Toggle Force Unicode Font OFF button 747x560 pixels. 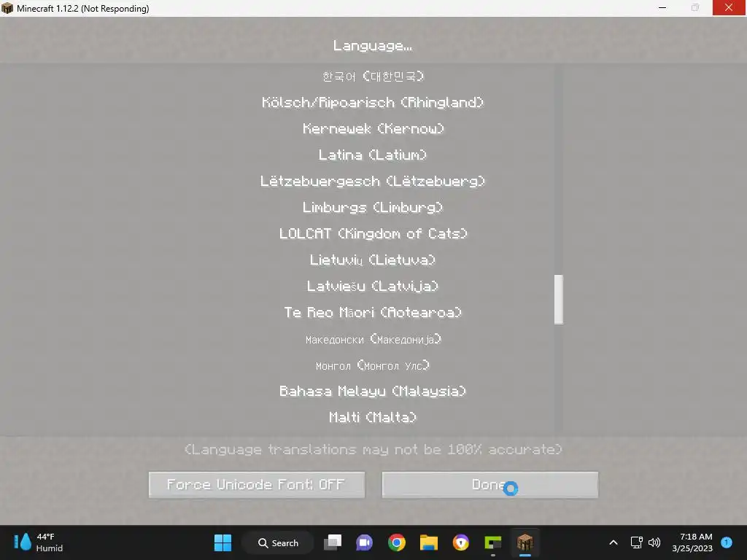pyautogui.click(x=257, y=485)
